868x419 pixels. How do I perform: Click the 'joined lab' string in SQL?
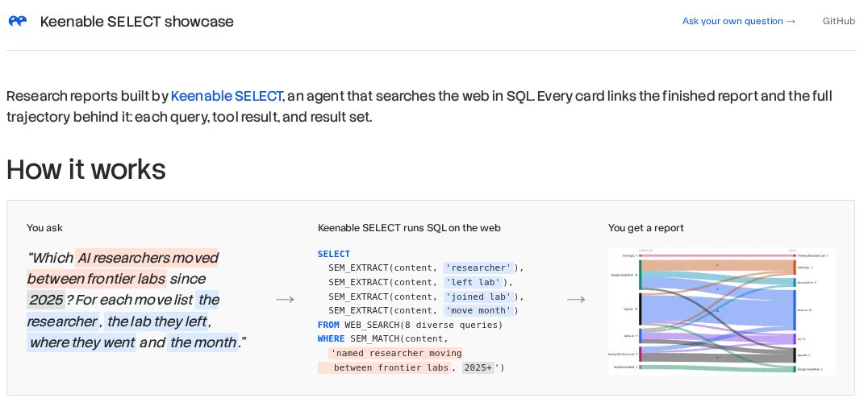(479, 297)
